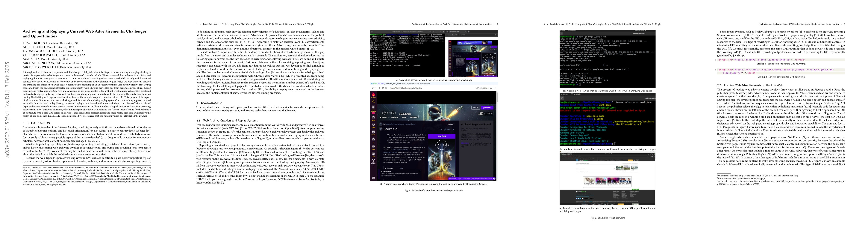Open the Community dropdown in Starfield Wiki

[415, 117]
